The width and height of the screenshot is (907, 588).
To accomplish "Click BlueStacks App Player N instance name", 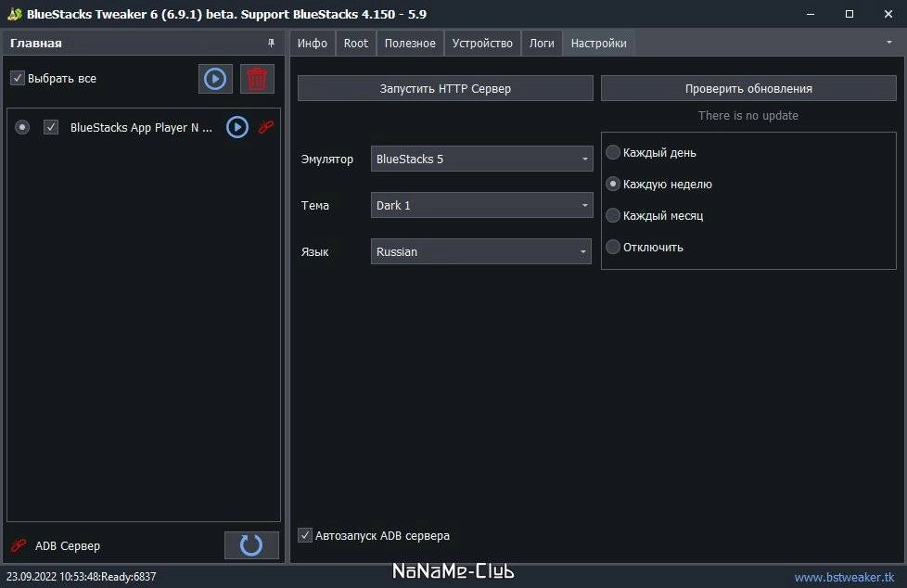I will pyautogui.click(x=141, y=127).
